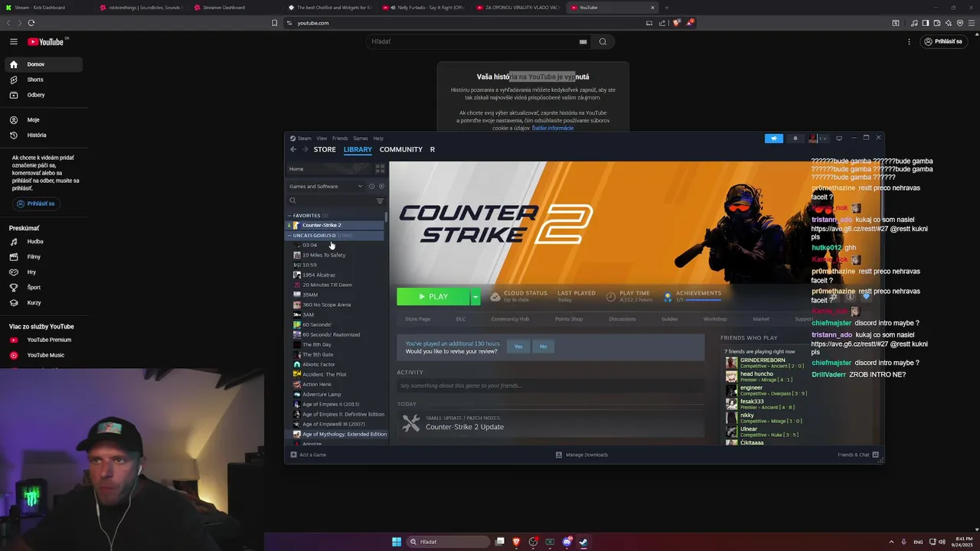
Task: Reload page with browser refresh icon
Action: coord(31,23)
